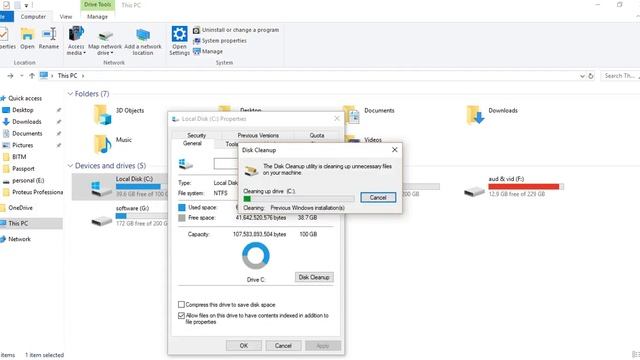Click the Rename ribbon icon
Viewport: 640px width, 360px height.
pyautogui.click(x=49, y=38)
